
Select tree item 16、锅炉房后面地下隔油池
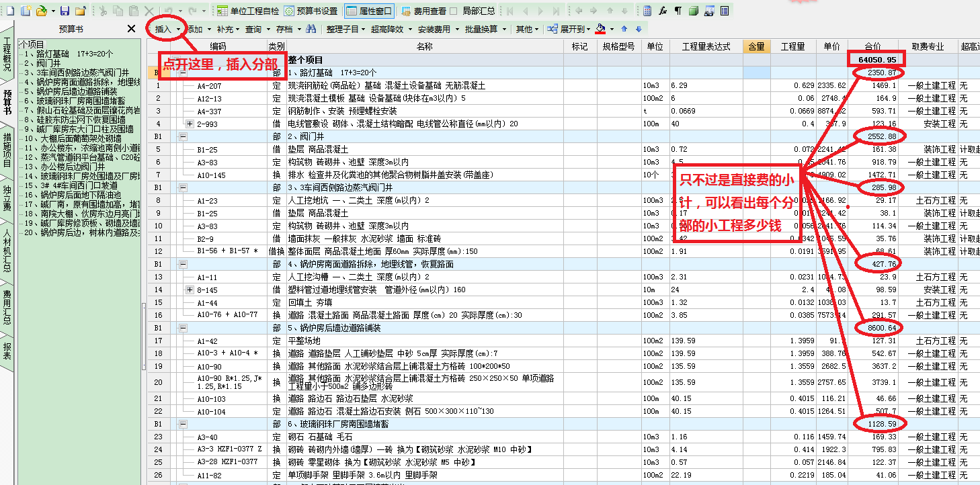74,195
